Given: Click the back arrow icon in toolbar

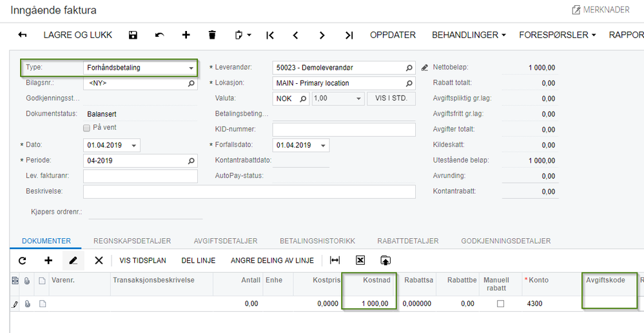Looking at the screenshot, I should click(22, 35).
